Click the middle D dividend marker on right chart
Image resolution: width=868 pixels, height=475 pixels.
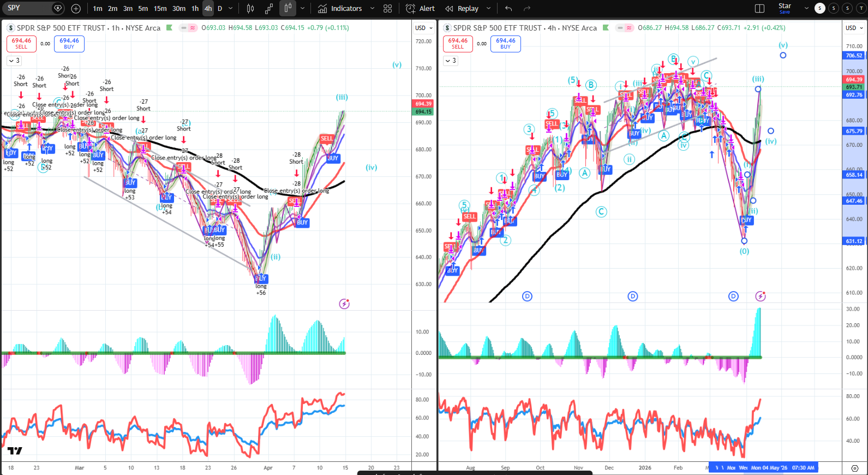633,296
